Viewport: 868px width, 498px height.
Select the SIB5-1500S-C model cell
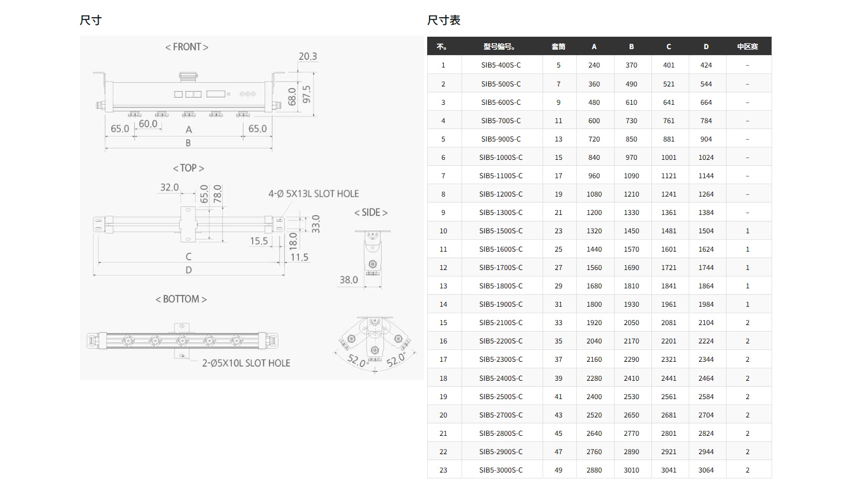tap(501, 231)
